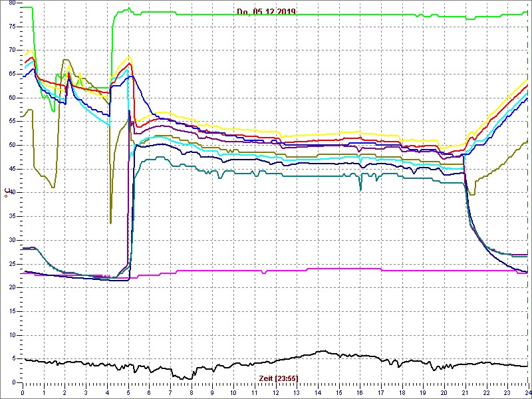Click hour 11 on the time axis
Viewport: 532px width, 399px height.
[x=254, y=393]
